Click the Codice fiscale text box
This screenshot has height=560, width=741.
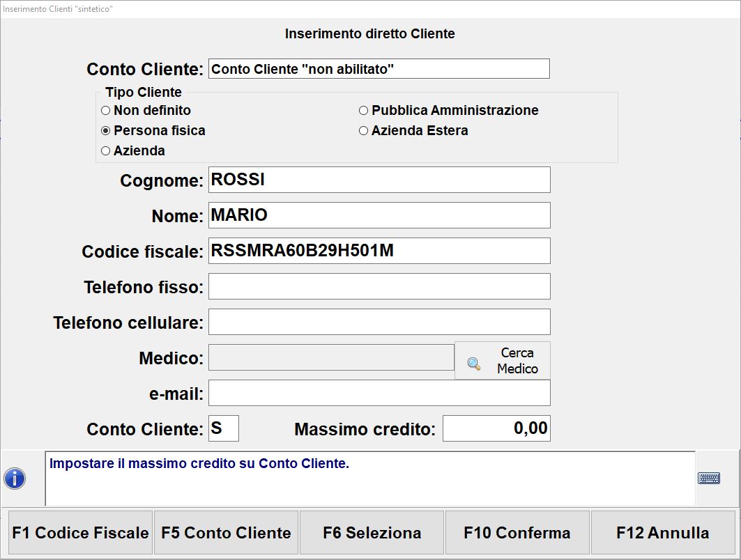pos(379,251)
